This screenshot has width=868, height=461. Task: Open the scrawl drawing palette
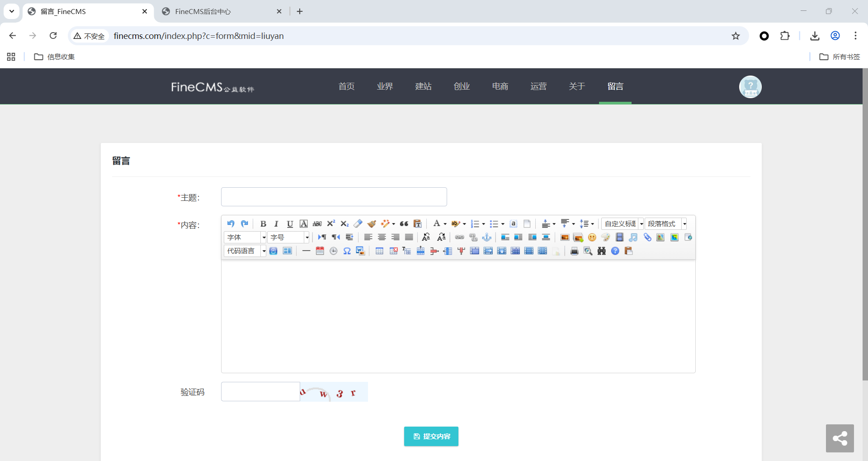[606, 237]
